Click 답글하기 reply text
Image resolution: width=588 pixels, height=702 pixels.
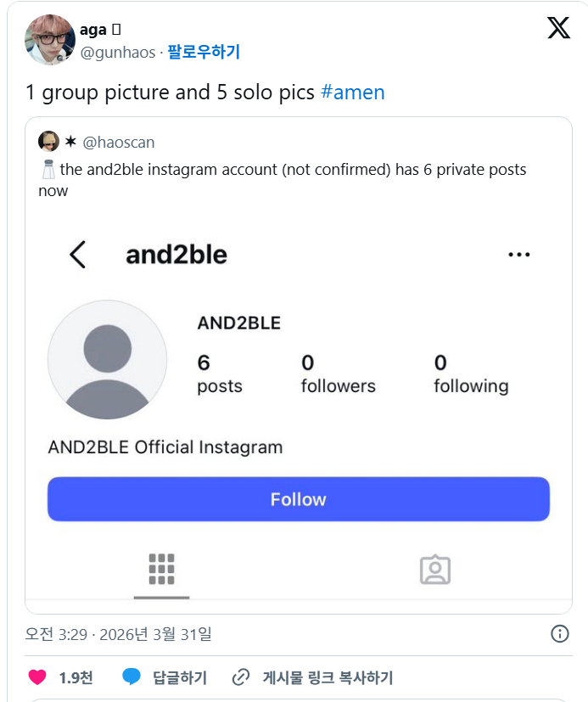click(180, 677)
